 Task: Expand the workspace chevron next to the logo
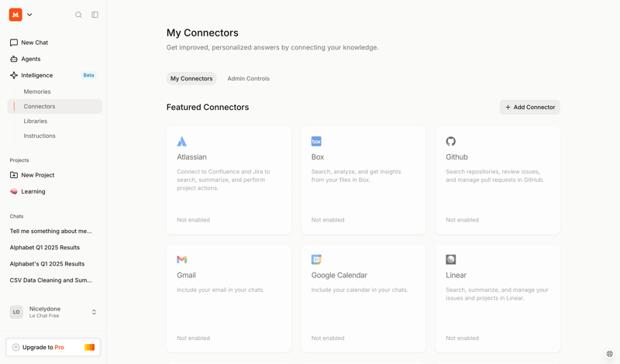29,15
